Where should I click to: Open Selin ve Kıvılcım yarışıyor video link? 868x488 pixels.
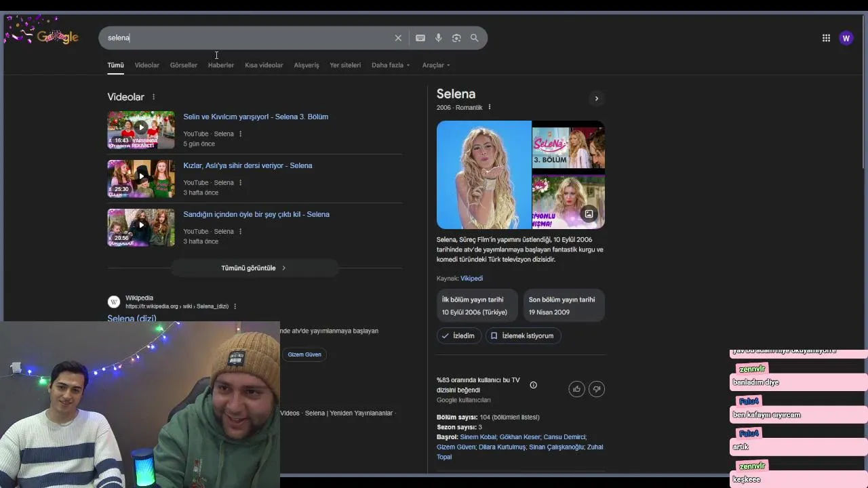(256, 117)
